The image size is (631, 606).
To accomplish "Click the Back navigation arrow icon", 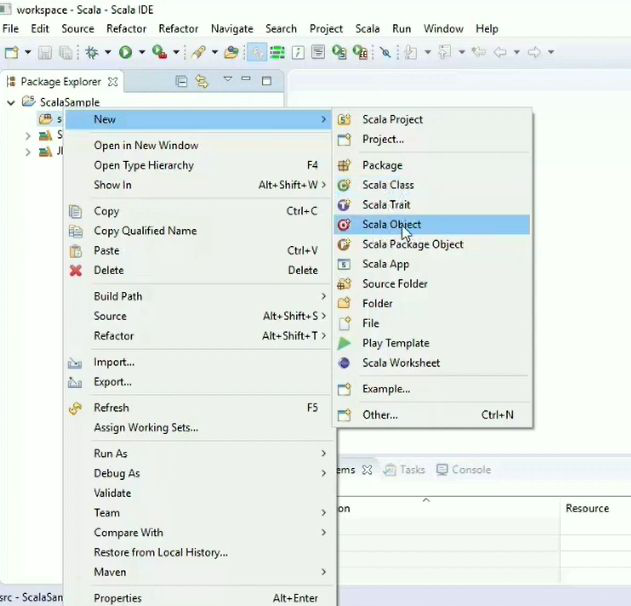I will pos(500,52).
